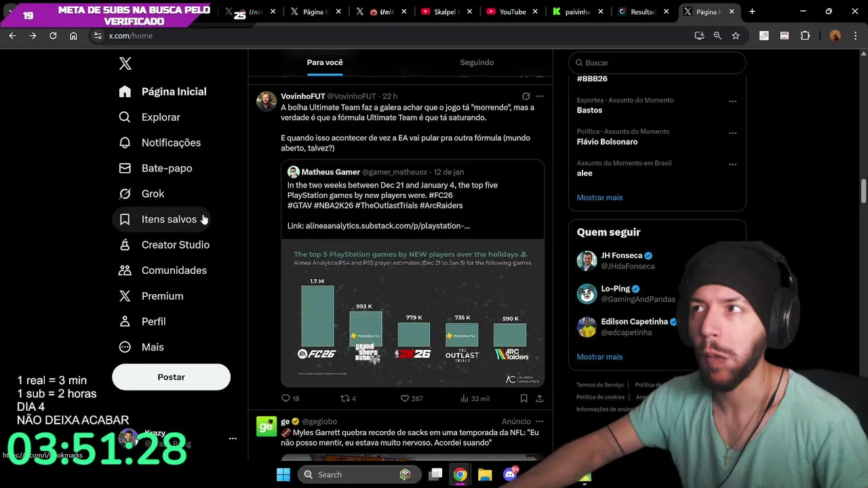The height and width of the screenshot is (488, 868).
Task: Bookmark the VovinhoFUT post
Action: [x=524, y=399]
